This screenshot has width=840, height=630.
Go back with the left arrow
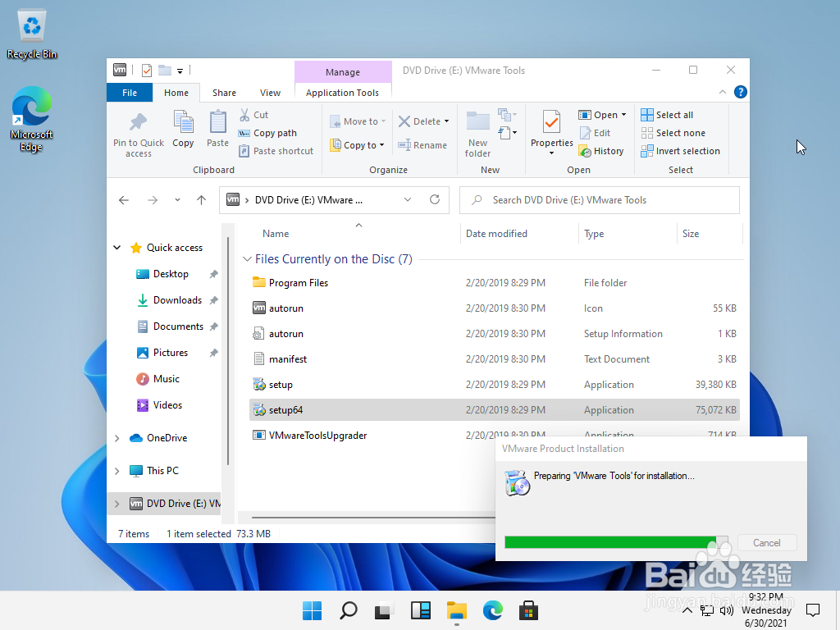[x=124, y=200]
